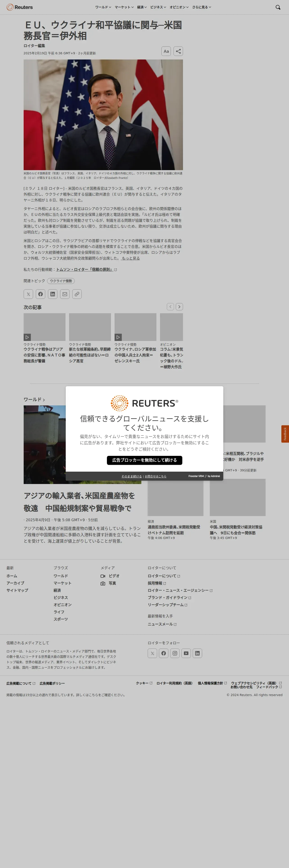The image size is (289, 868).
Task: Click the article share icon button
Action: pos(178,51)
